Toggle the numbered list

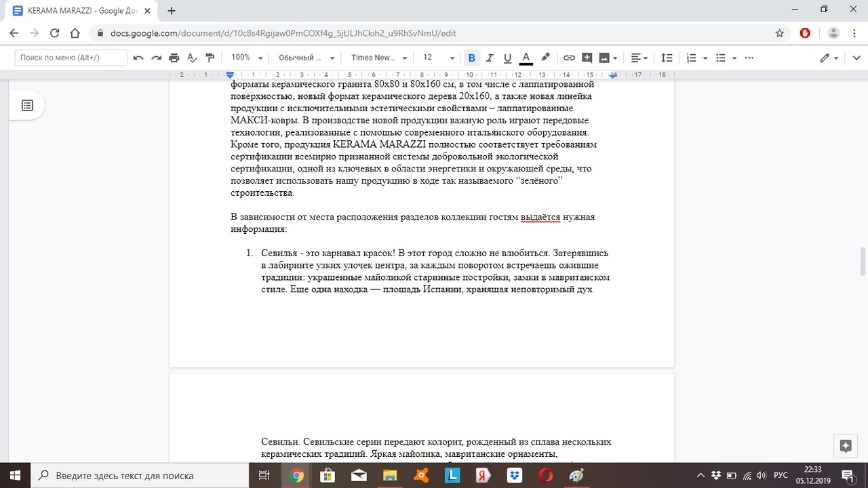692,58
